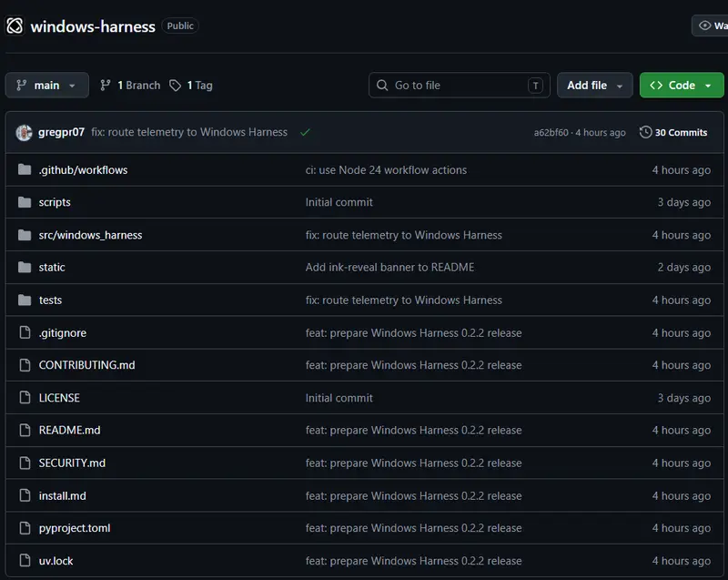Click the file icon for pyproject.toml
The height and width of the screenshot is (580, 728).
click(25, 528)
